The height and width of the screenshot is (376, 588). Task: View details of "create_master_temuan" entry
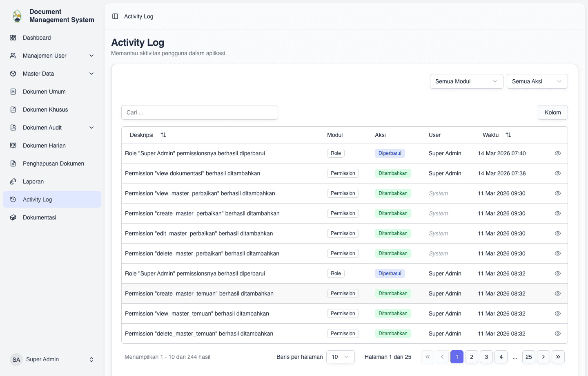click(x=558, y=293)
